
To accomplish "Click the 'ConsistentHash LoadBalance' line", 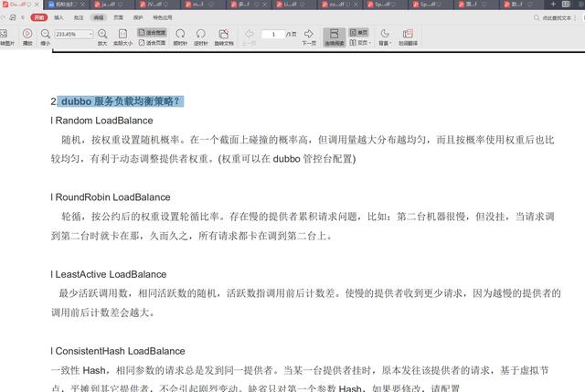I will 118,352.
